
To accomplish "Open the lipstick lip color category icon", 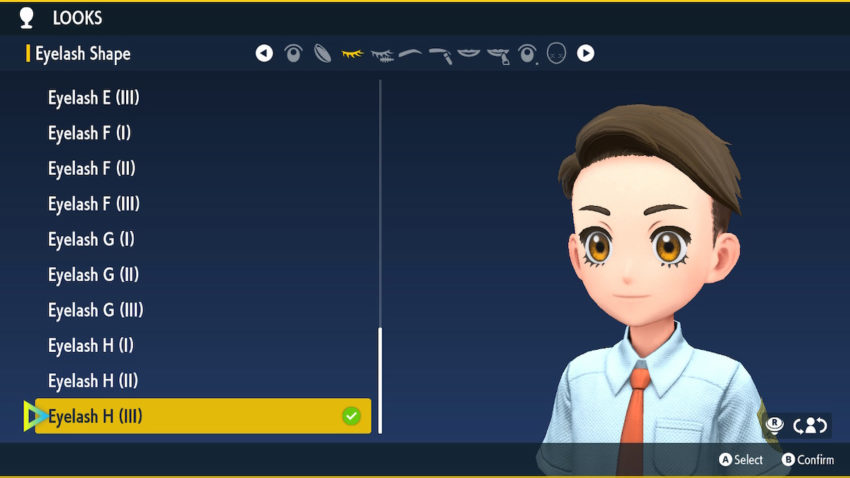I will [x=498, y=55].
